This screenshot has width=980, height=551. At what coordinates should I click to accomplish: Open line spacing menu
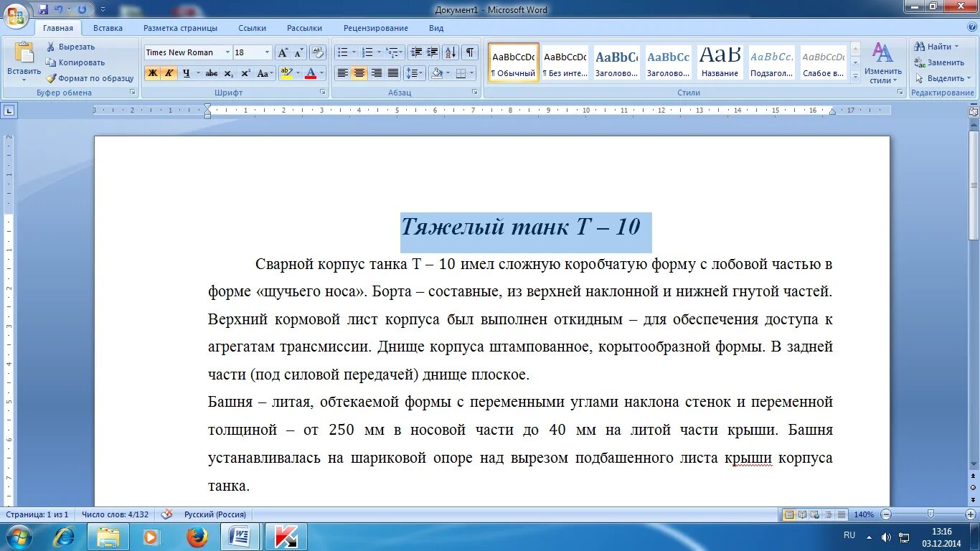click(x=415, y=73)
